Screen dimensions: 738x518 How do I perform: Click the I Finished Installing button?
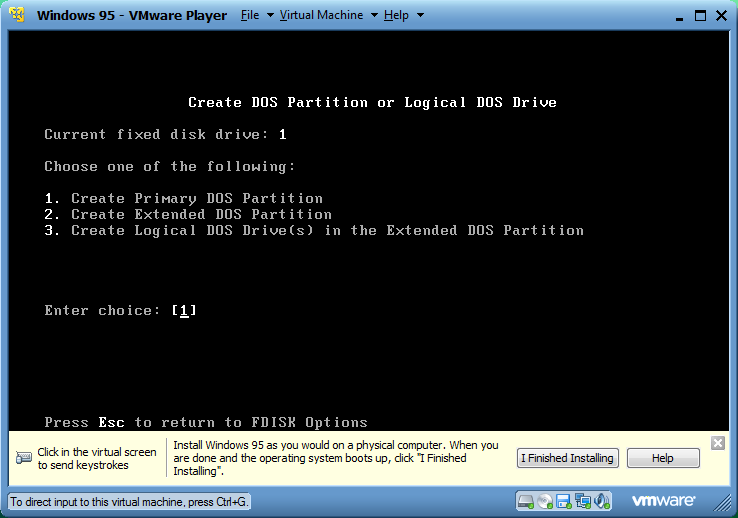point(568,458)
